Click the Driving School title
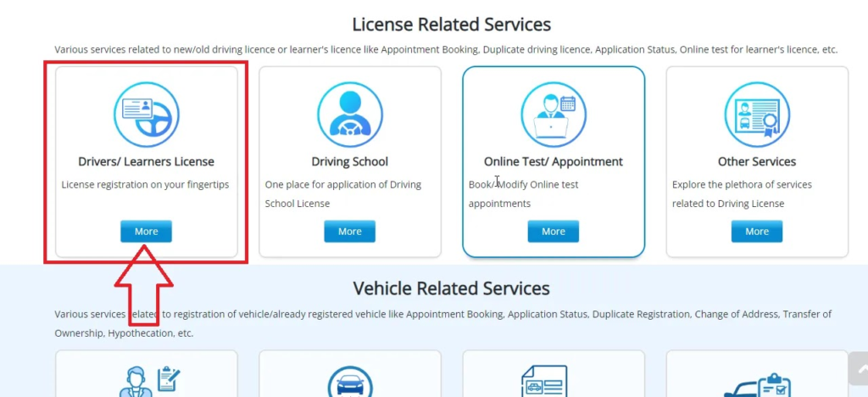Image resolution: width=868 pixels, height=397 pixels. (350, 162)
